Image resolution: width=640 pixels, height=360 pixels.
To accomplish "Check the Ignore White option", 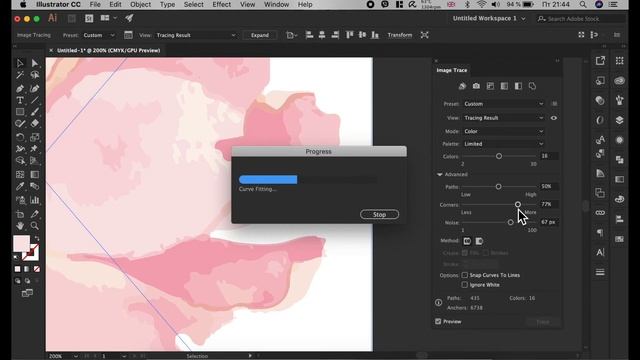I will 464,285.
